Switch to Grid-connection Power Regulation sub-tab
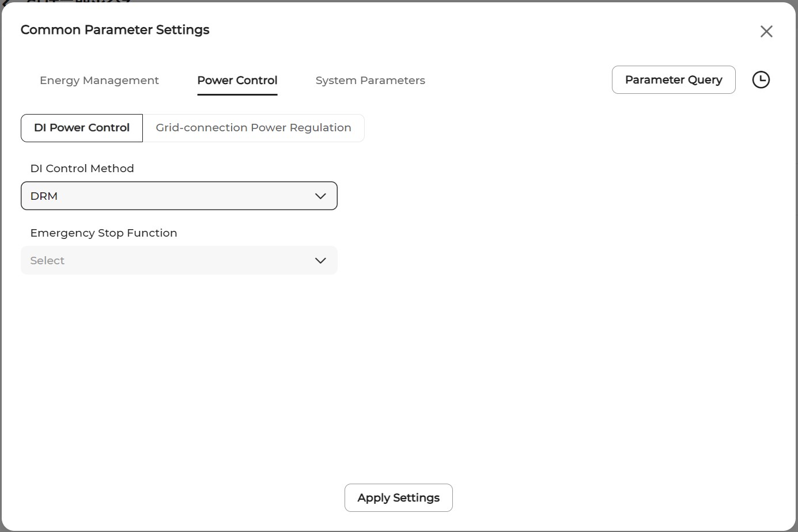798x532 pixels. click(253, 128)
